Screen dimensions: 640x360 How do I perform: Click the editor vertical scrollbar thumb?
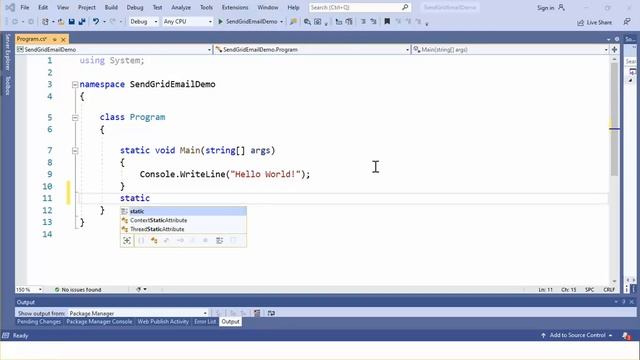point(614,119)
